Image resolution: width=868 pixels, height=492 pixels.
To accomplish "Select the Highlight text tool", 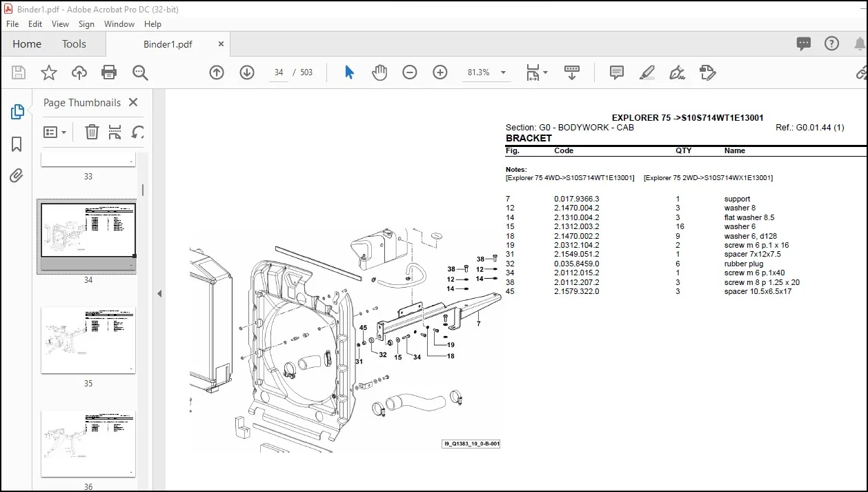I will pos(647,72).
